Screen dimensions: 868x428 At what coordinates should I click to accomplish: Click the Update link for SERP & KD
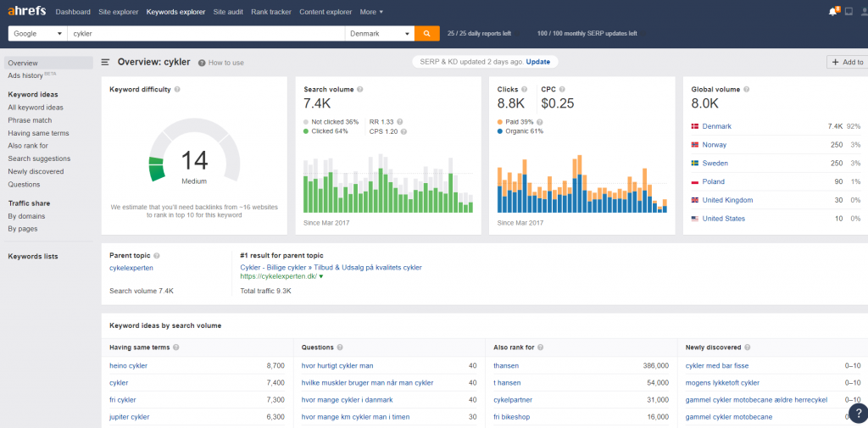pos(538,62)
